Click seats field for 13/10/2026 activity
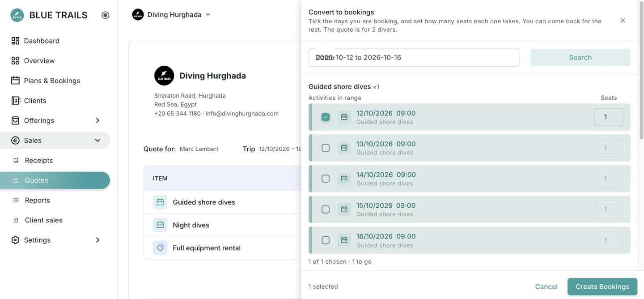The height and width of the screenshot is (299, 644). click(x=609, y=148)
